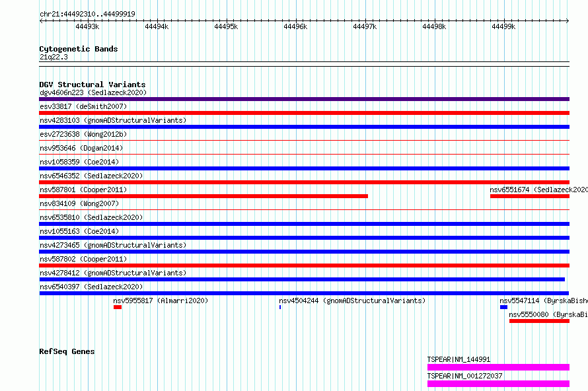Select the blue nsv4278412 variant bar

302,279
